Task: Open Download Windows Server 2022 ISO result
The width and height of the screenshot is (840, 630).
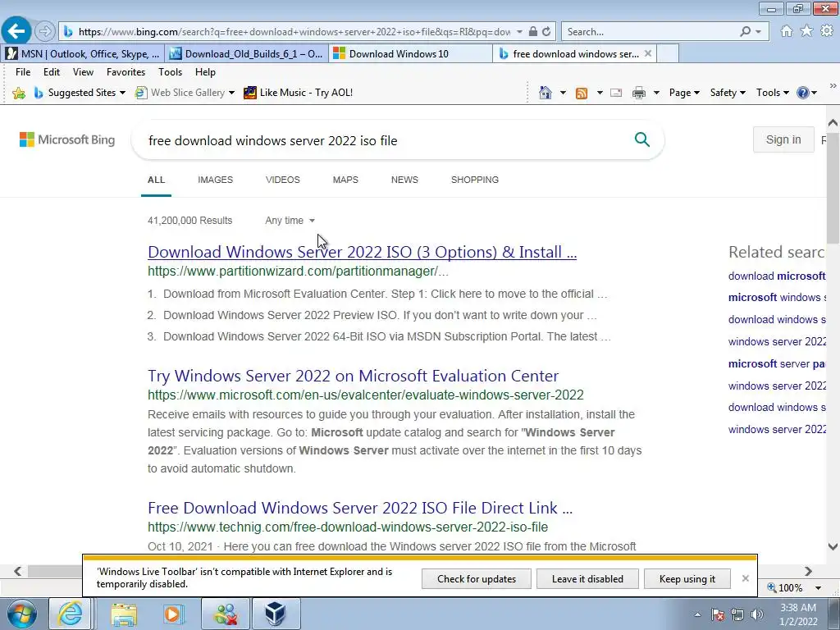Action: (x=362, y=252)
